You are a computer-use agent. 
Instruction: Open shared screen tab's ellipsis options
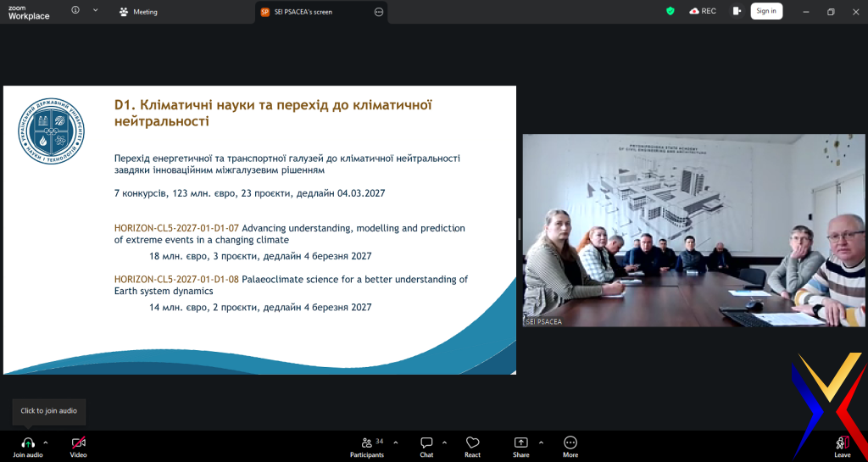[x=379, y=12]
